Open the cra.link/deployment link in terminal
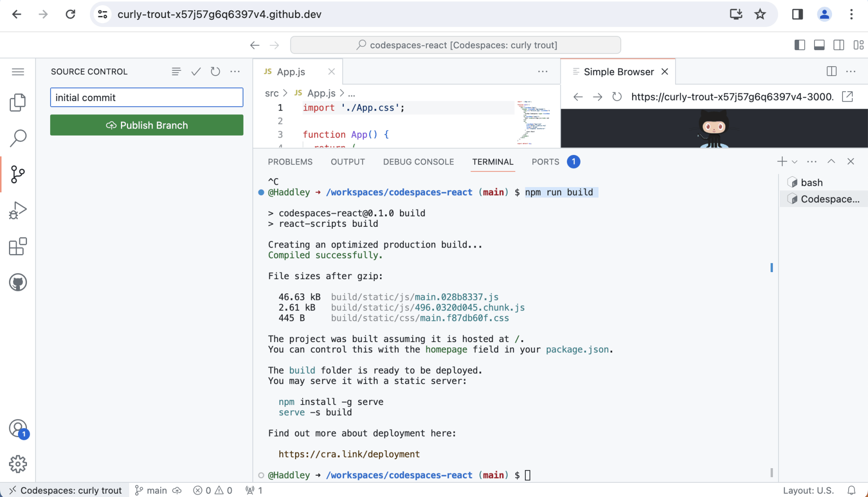Viewport: 868px width, 497px height. point(349,454)
